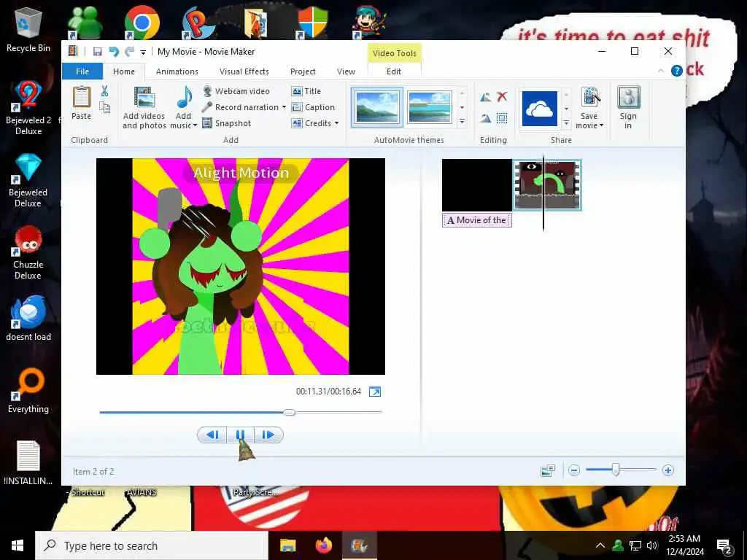Open Firefox from the taskbar
Viewport: 747px width, 560px height.
click(323, 545)
